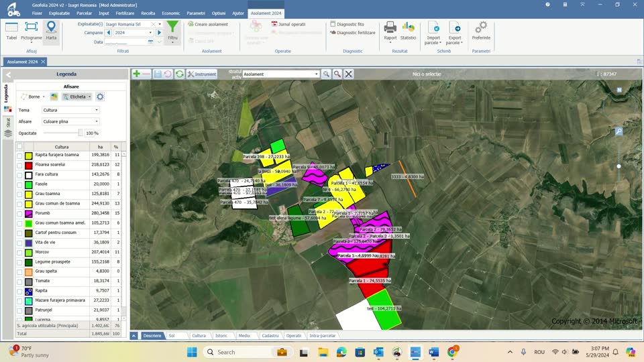This screenshot has width=644, height=362.
Task: Open the help question mark icon
Action: pyautogui.click(x=547, y=5)
